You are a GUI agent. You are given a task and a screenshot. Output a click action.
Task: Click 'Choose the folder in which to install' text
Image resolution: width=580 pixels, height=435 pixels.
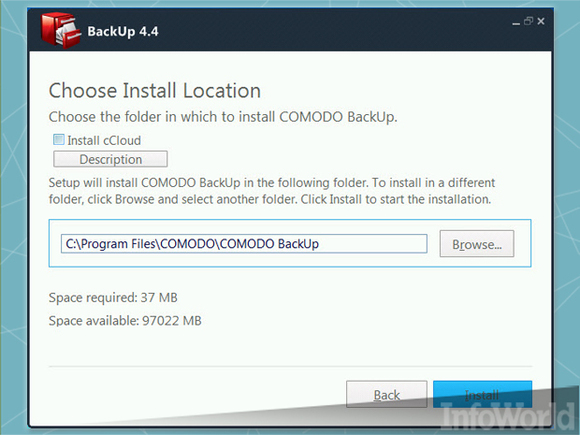coord(223,117)
